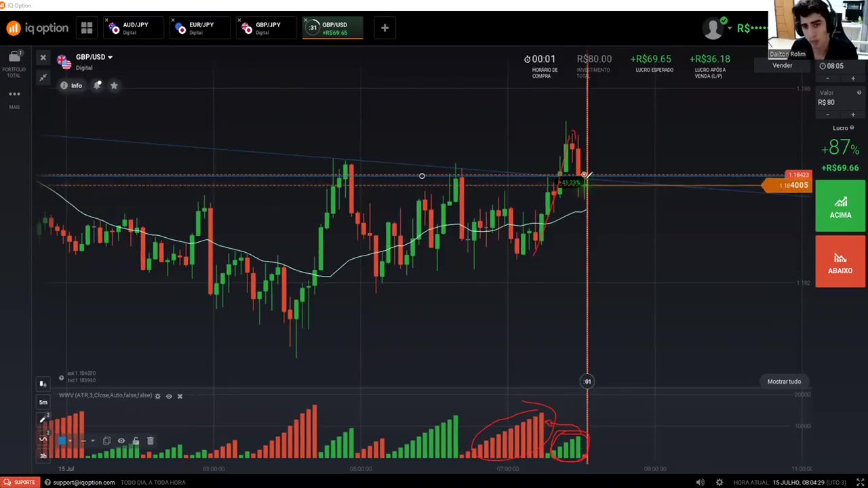Close the GBP/JPY tab
868x488 pixels.
(241, 20)
